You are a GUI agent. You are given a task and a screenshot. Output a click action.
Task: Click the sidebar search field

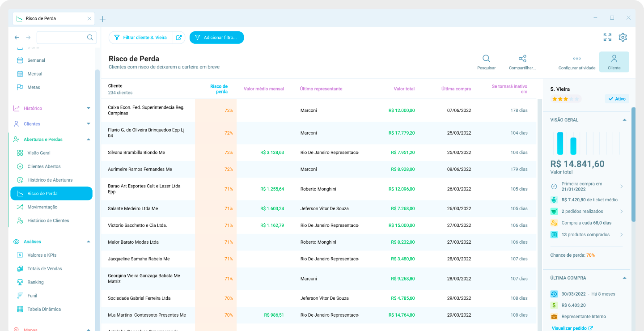pos(67,38)
